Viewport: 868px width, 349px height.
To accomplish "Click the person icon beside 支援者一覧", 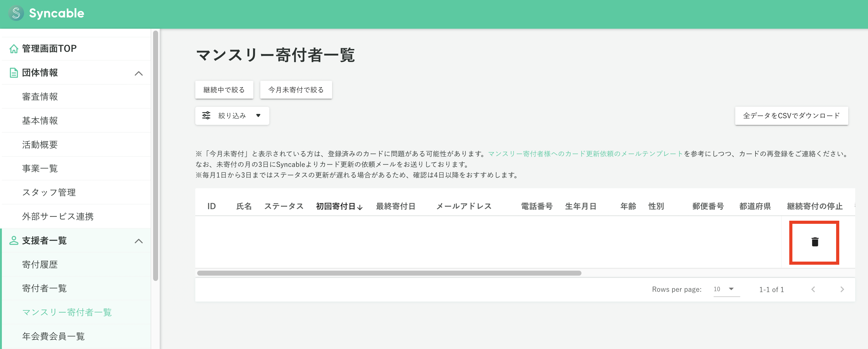I will (13, 241).
